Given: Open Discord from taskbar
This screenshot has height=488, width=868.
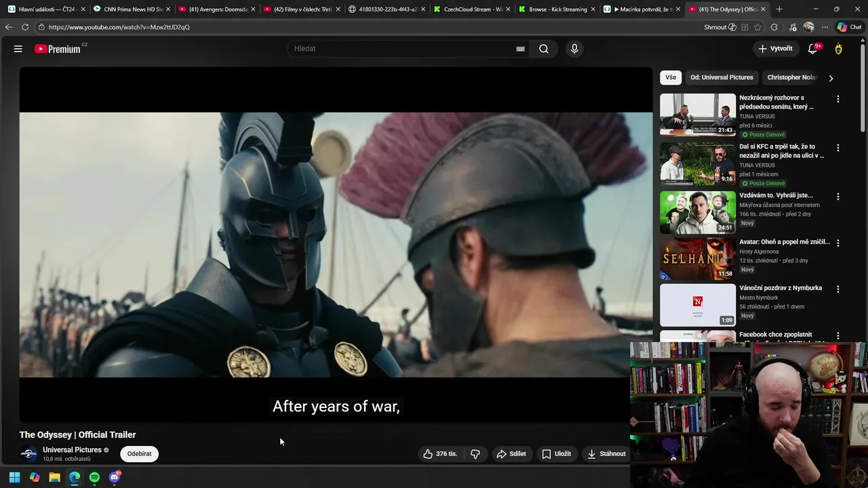Looking at the screenshot, I should (x=115, y=477).
